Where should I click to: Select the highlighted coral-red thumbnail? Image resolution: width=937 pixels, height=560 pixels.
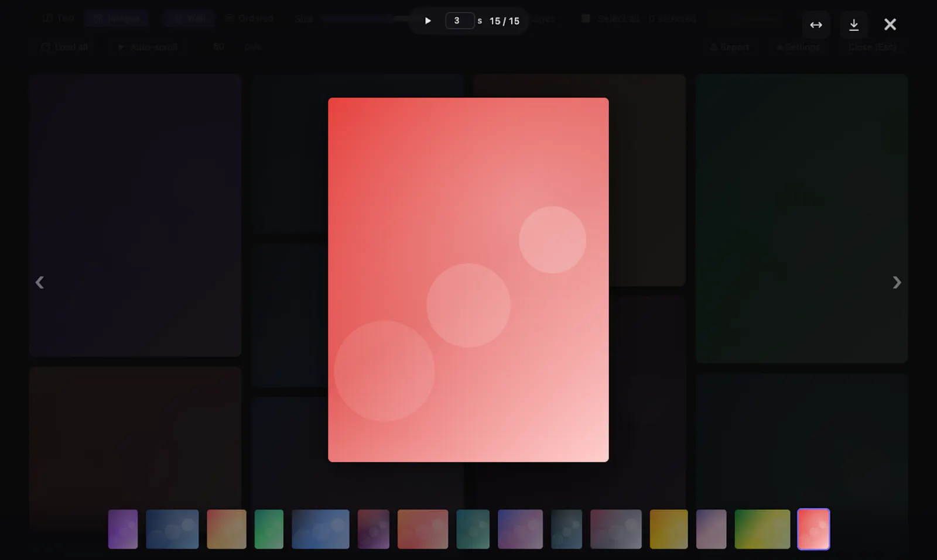[x=813, y=529]
